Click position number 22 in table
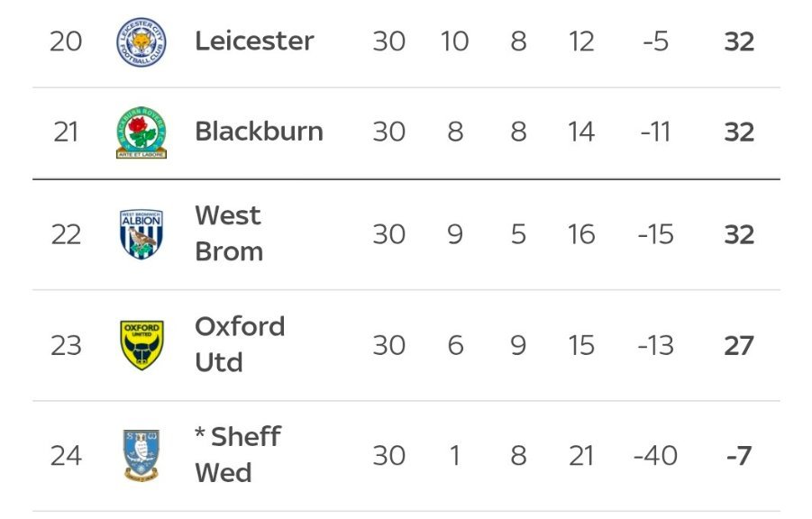The image size is (812, 519). tap(65, 234)
